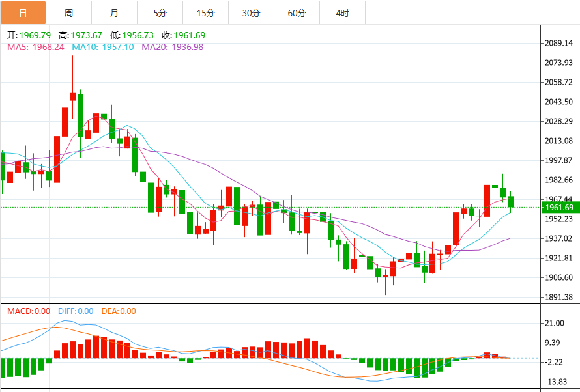Click the 21.00 MACD axis label
Screen dimensions: 580x392
pos(555,323)
